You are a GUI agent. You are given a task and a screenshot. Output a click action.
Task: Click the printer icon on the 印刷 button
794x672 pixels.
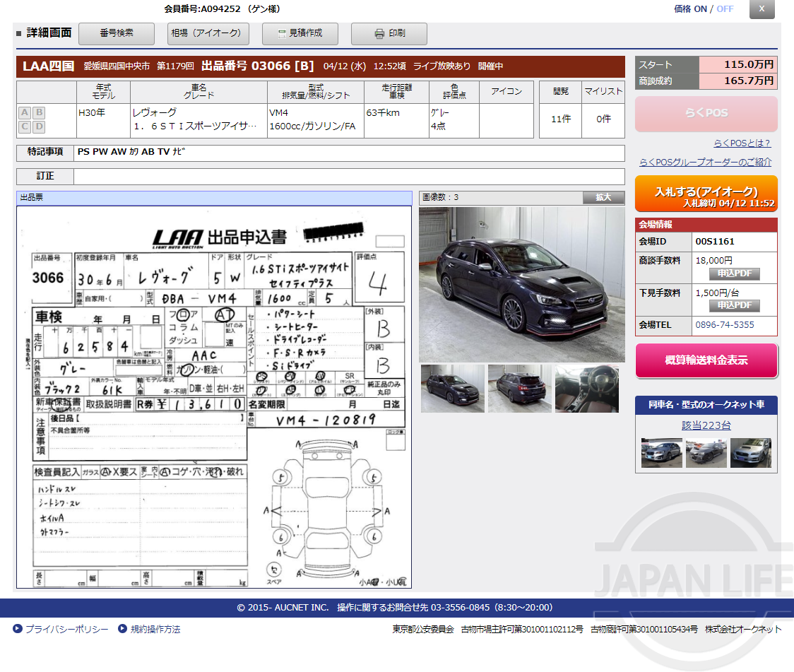tap(379, 34)
